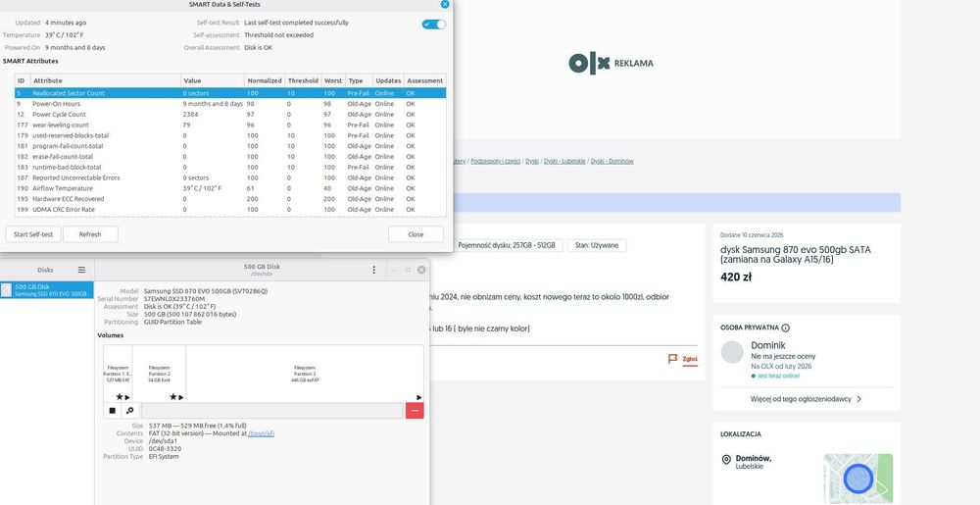
Task: Sort by the Threshold column header
Action: 303,80
